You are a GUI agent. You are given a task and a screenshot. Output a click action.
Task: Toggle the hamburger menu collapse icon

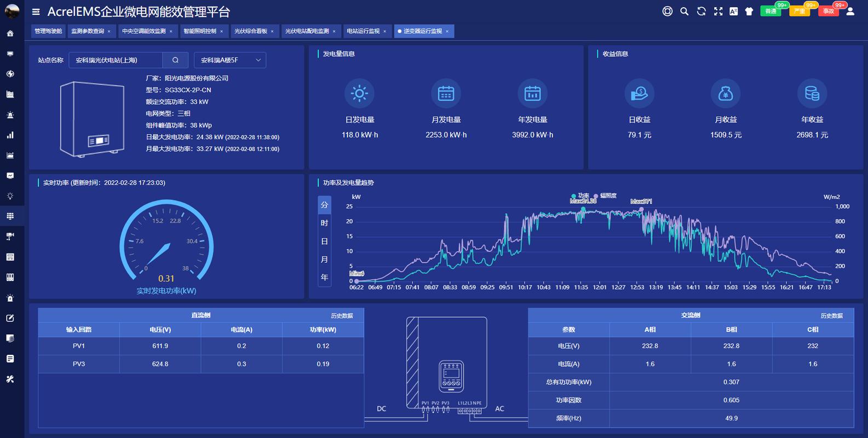36,11
